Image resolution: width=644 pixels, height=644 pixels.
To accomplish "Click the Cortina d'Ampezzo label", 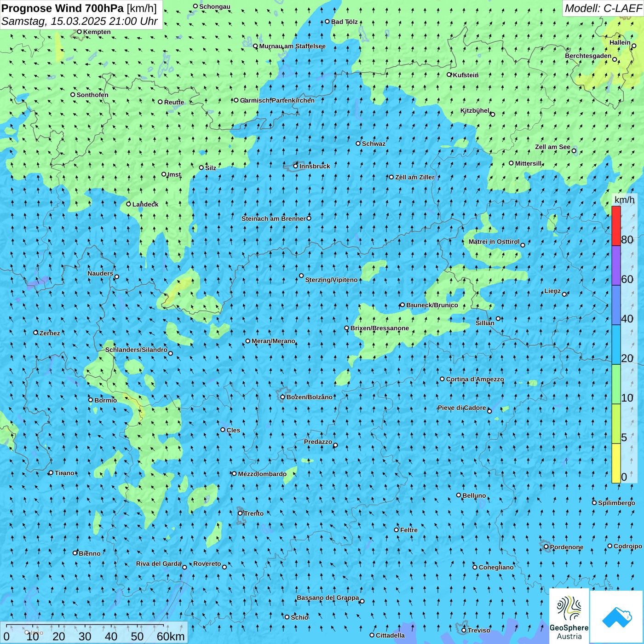I will (475, 379).
